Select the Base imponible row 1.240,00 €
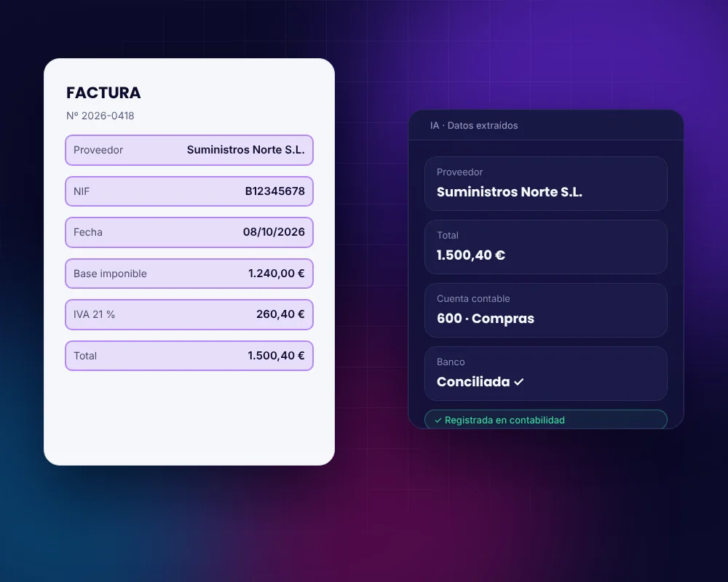The width and height of the screenshot is (728, 582). [x=189, y=274]
